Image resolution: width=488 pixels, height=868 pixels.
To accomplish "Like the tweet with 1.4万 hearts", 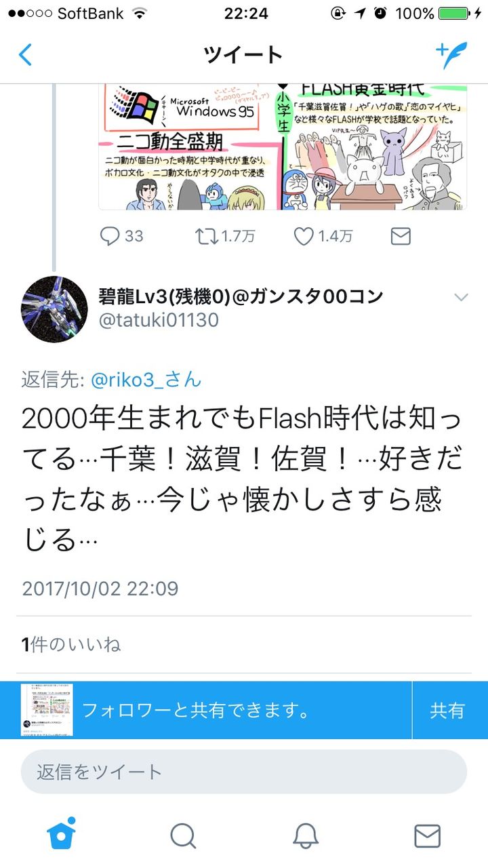I will [x=323, y=236].
